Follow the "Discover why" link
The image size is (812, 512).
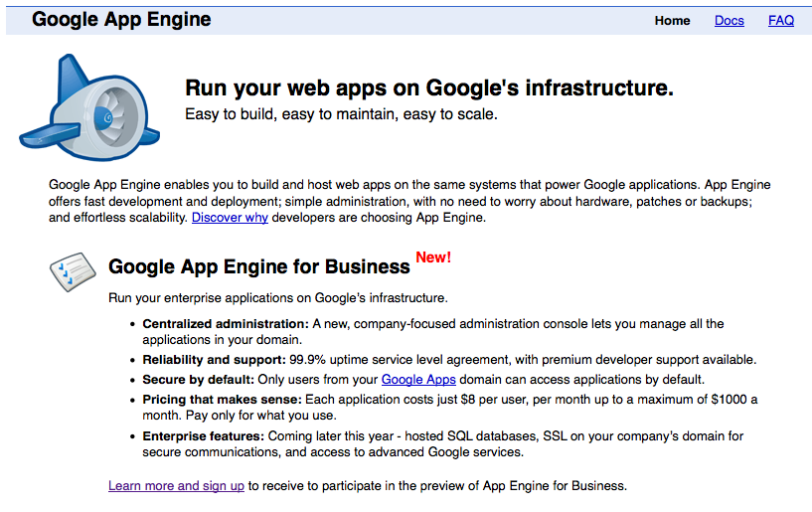[x=230, y=218]
